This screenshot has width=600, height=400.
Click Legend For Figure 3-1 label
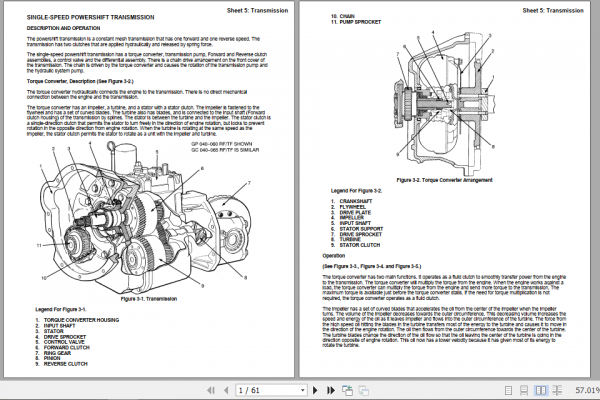(61, 309)
